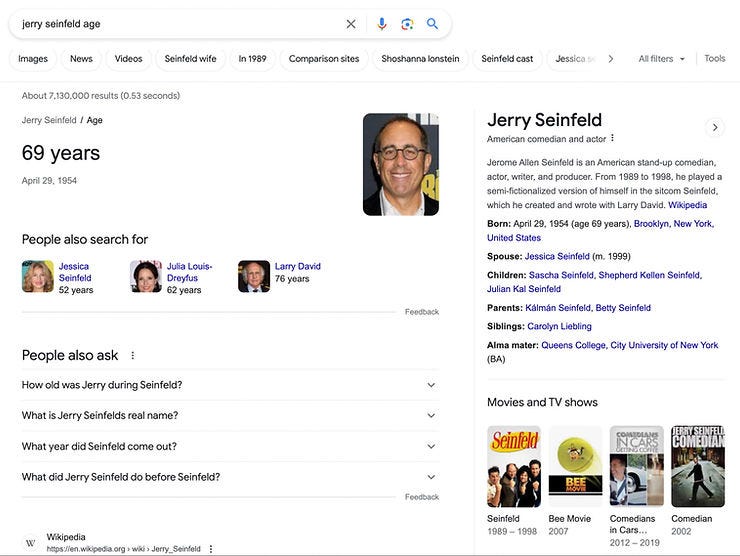Open Julia Louis-Dreyfus thumbnail photo

click(146, 277)
